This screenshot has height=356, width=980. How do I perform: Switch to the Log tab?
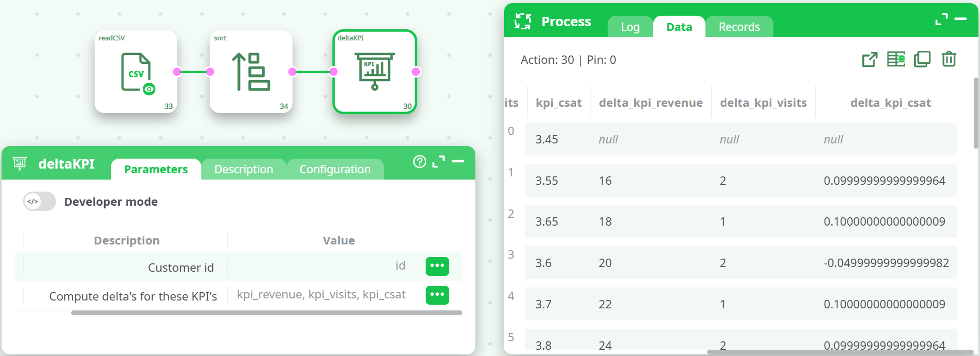(x=630, y=27)
